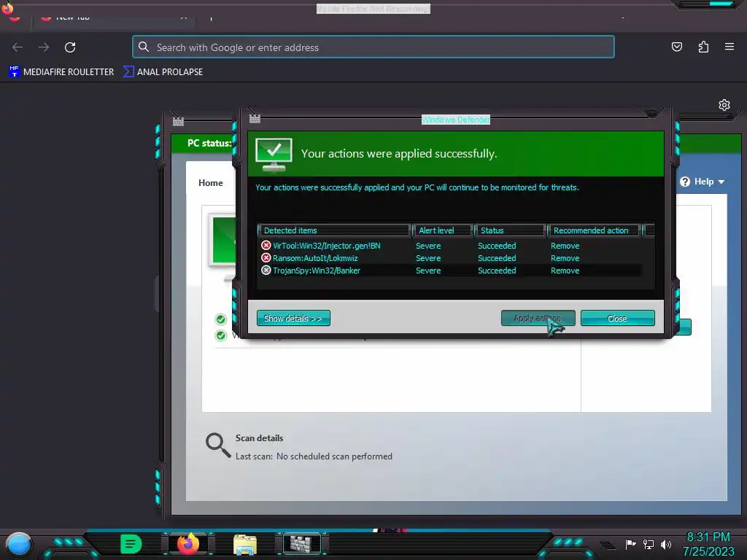The width and height of the screenshot is (747, 560).
Task: Open the Firefox extensions icon
Action: (703, 47)
